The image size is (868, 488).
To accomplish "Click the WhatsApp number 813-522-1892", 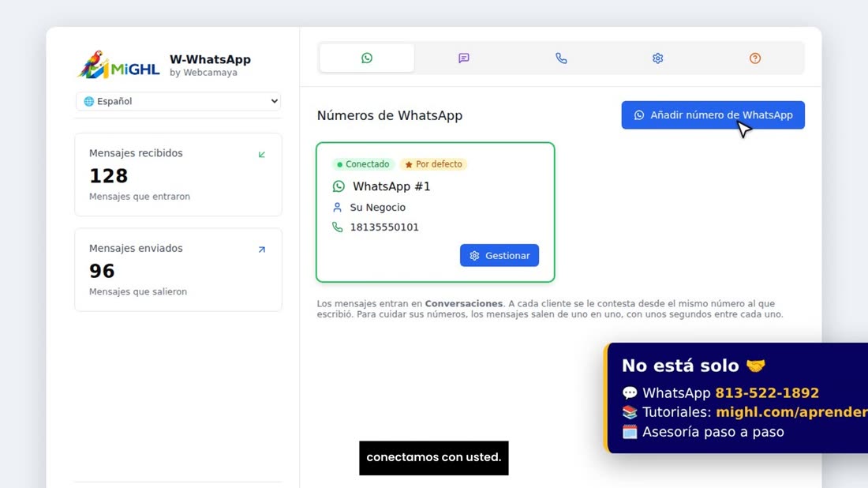I will (767, 392).
